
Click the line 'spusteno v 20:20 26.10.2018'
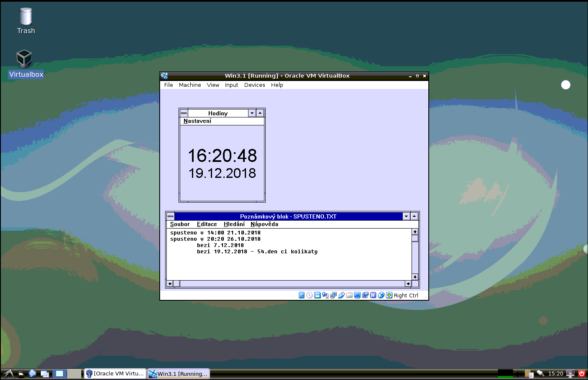click(215, 239)
